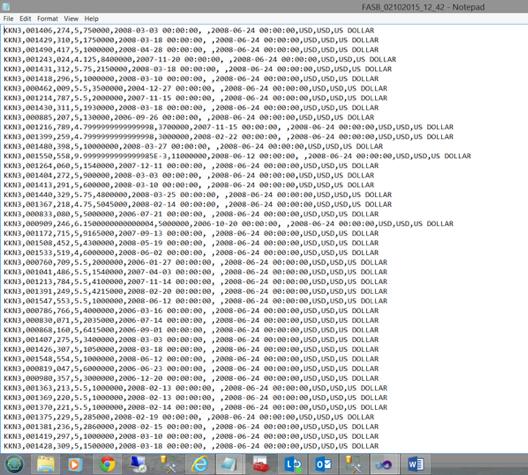Click the Notepad icon in title bar

6,6
